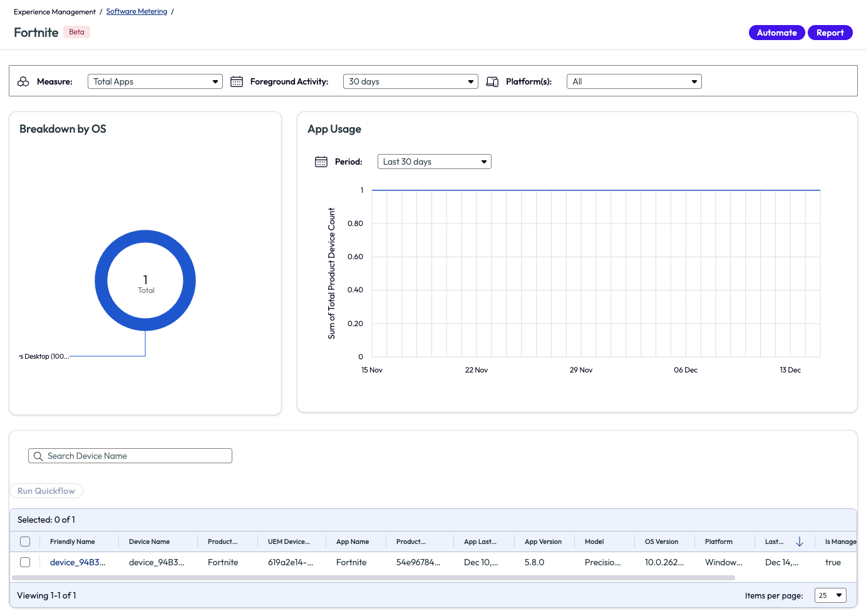Click the Platform(s) devices icon

492,81
